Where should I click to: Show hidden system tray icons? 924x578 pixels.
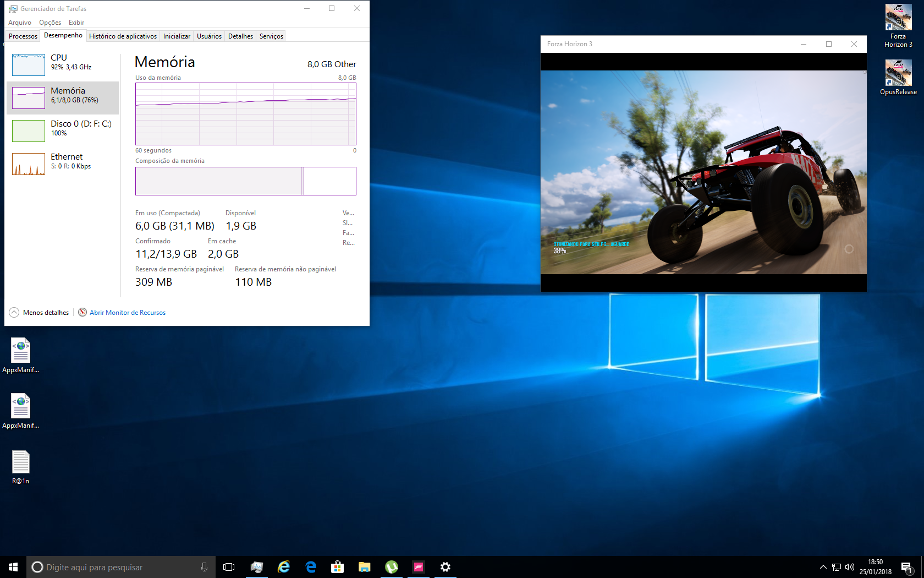pos(823,567)
